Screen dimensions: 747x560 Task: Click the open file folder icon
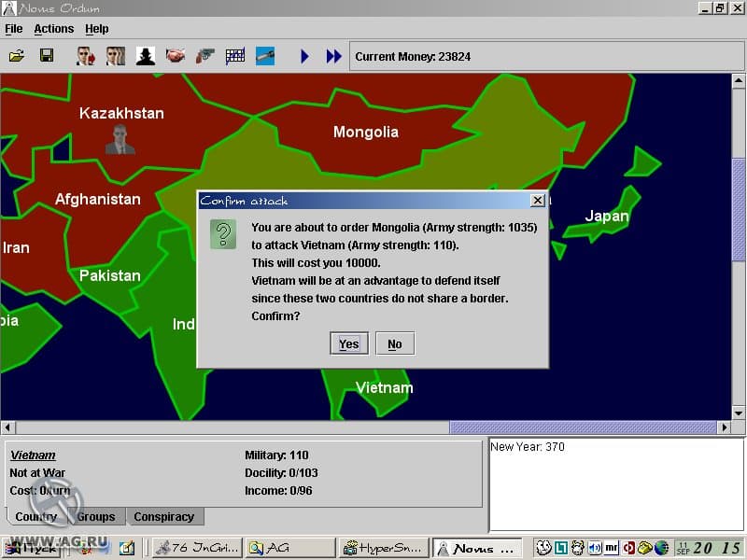click(x=16, y=56)
